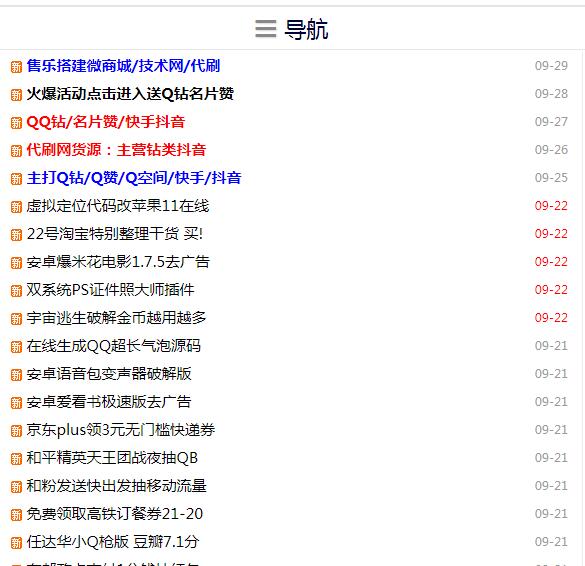Image resolution: width=585 pixels, height=566 pixels.
Task: Click date 09-21 on 免费领取高铁订餐券 row
Action: click(x=551, y=514)
